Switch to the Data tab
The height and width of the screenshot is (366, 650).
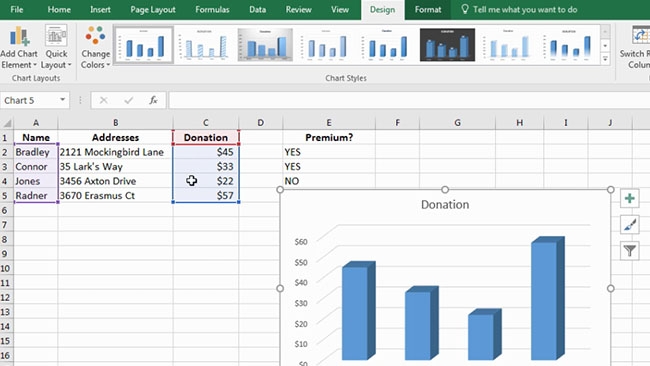click(257, 10)
